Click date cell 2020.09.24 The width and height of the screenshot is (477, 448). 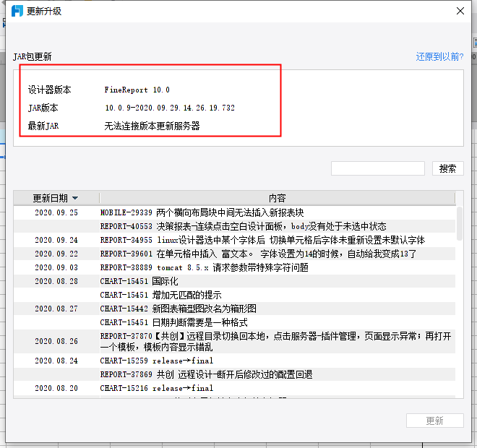(56, 240)
